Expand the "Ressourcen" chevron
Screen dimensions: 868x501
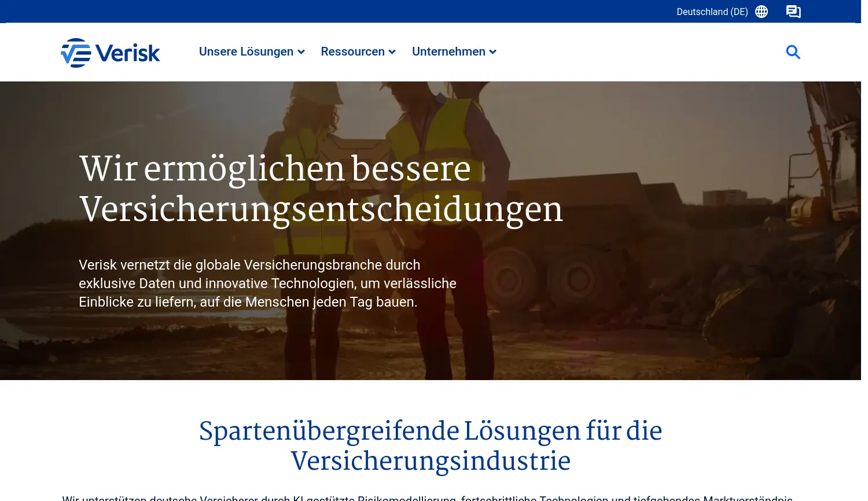point(392,52)
